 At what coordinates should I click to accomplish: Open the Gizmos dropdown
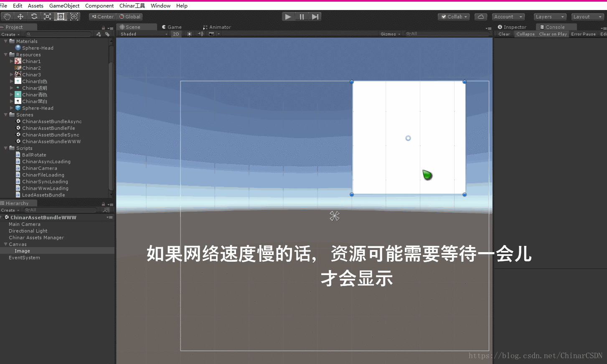tap(389, 34)
